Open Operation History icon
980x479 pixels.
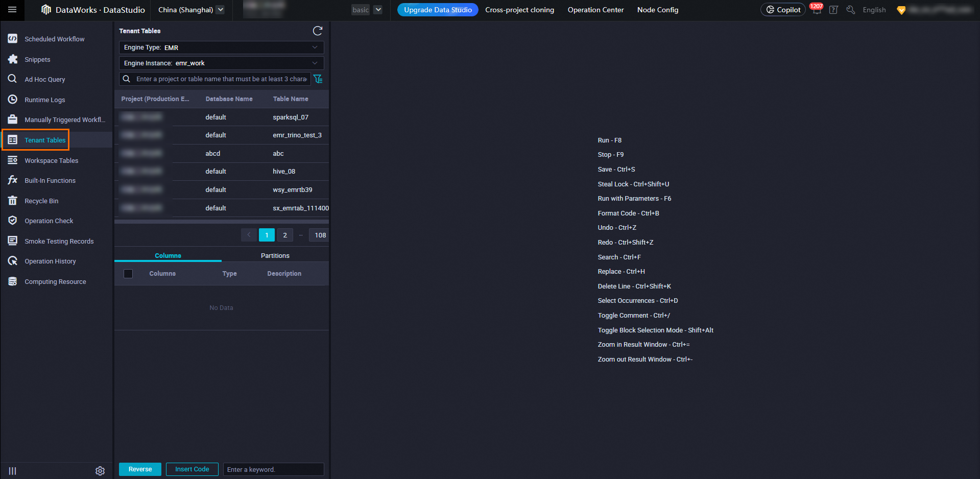(x=13, y=261)
